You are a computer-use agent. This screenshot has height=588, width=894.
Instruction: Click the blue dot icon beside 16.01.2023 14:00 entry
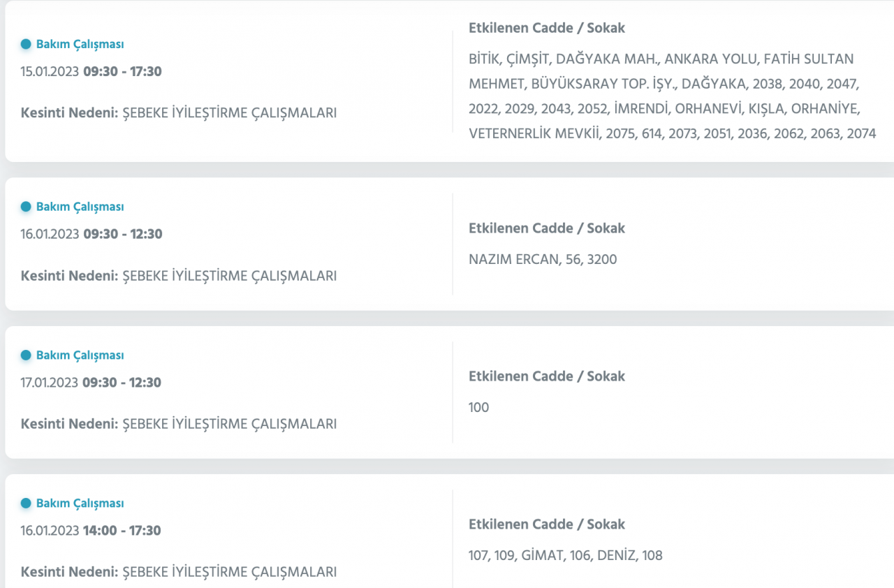26,504
